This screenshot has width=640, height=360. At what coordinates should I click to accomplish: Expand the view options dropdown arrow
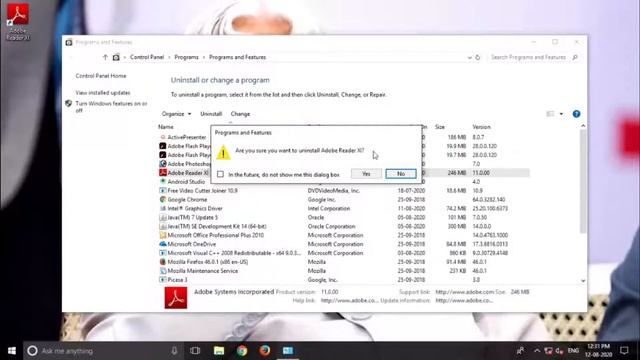click(x=561, y=114)
